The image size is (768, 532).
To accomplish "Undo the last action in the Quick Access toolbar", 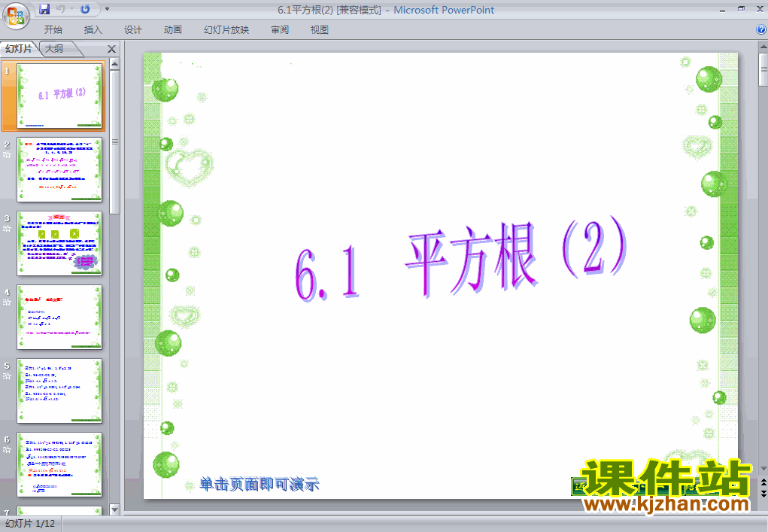I will point(61,9).
